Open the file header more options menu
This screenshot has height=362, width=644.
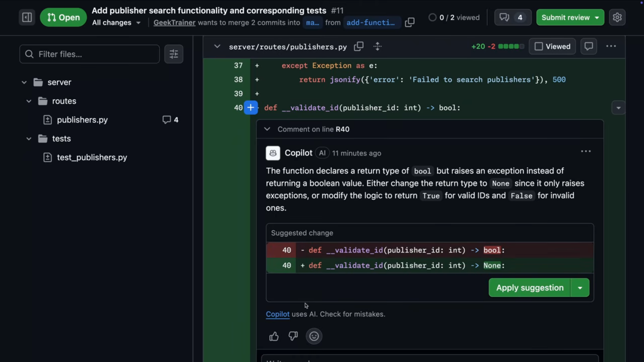click(x=611, y=46)
